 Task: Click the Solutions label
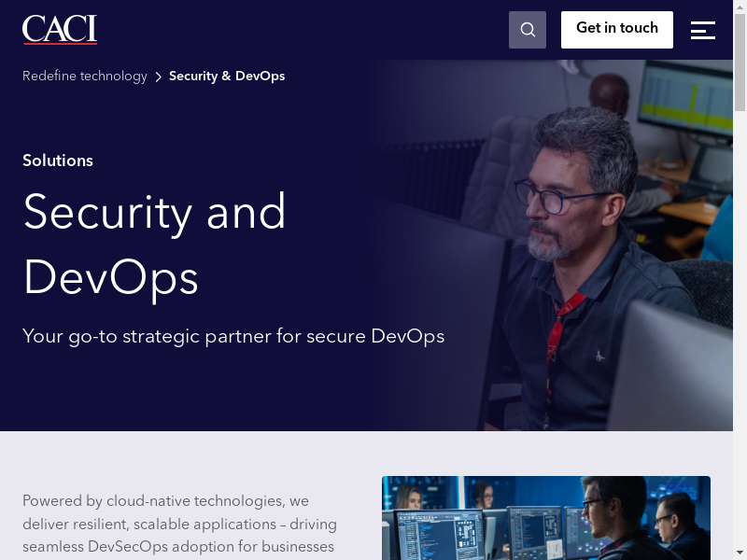58,161
